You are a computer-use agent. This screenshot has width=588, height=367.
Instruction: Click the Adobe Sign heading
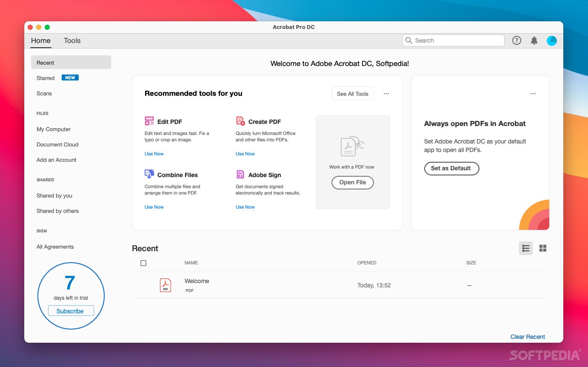265,175
